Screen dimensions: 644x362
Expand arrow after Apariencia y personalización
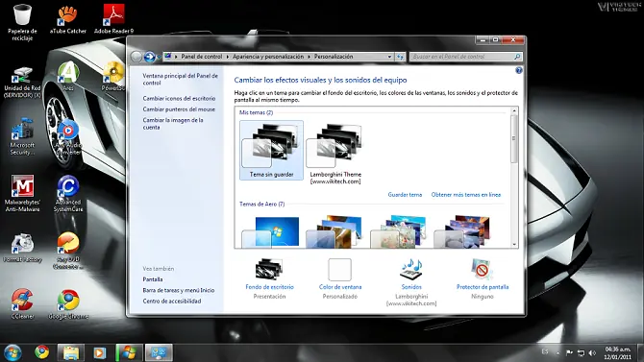pos(309,57)
